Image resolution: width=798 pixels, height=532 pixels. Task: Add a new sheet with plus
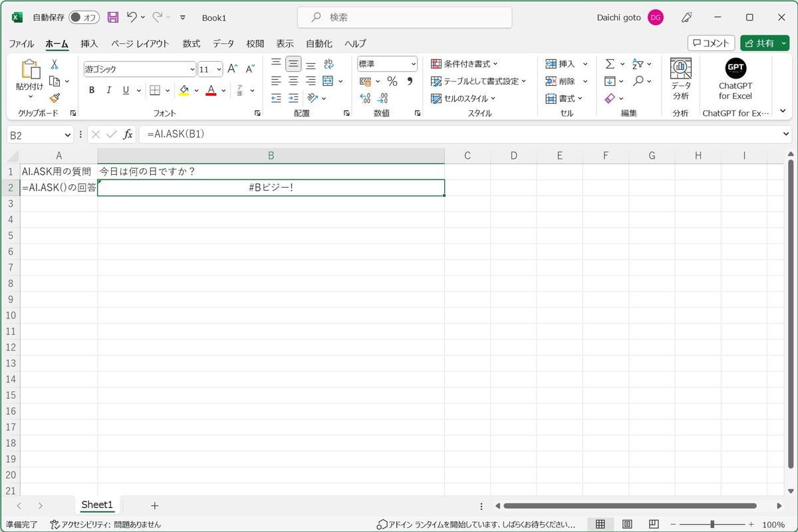(x=154, y=506)
